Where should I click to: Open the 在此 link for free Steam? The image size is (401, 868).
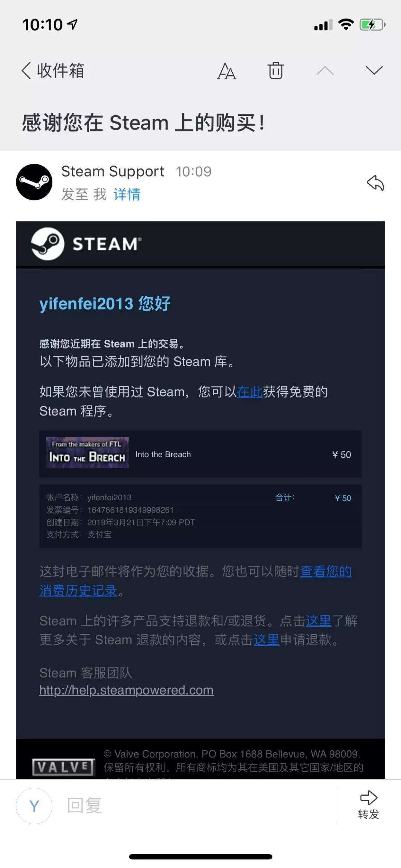pos(250,392)
